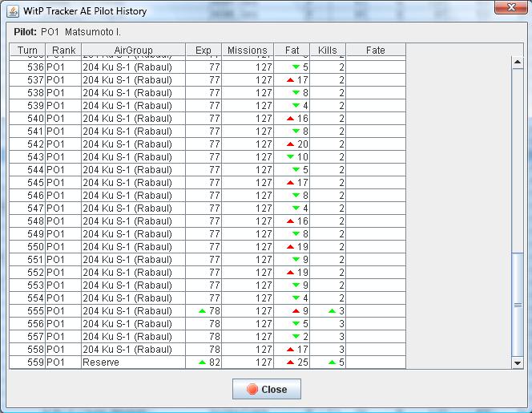Select turn cell '542'

[x=27, y=144]
